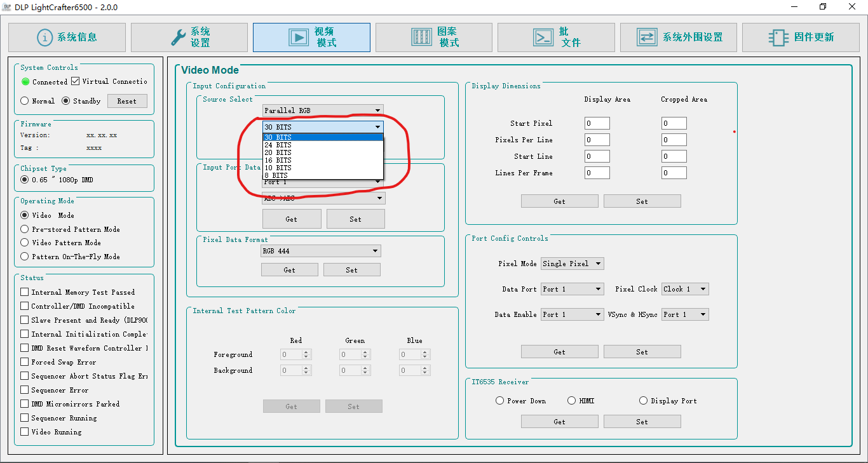This screenshot has width=868, height=463.
Task: Select the Normal power radio button
Action: (x=25, y=100)
